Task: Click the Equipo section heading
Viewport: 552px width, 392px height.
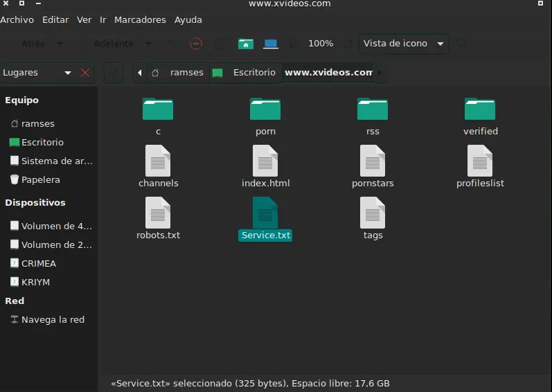Action: pos(22,100)
